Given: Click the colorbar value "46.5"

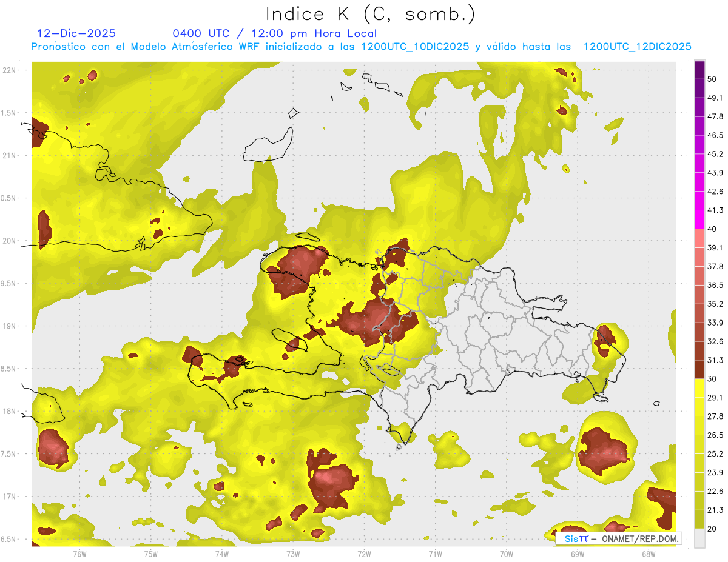Looking at the screenshot, I should pyautogui.click(x=715, y=135).
